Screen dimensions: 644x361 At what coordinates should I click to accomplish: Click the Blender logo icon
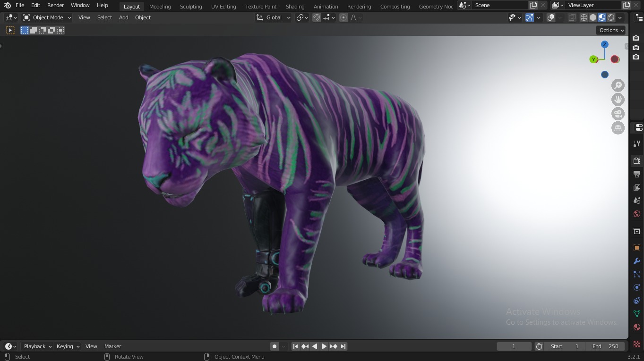(x=7, y=5)
